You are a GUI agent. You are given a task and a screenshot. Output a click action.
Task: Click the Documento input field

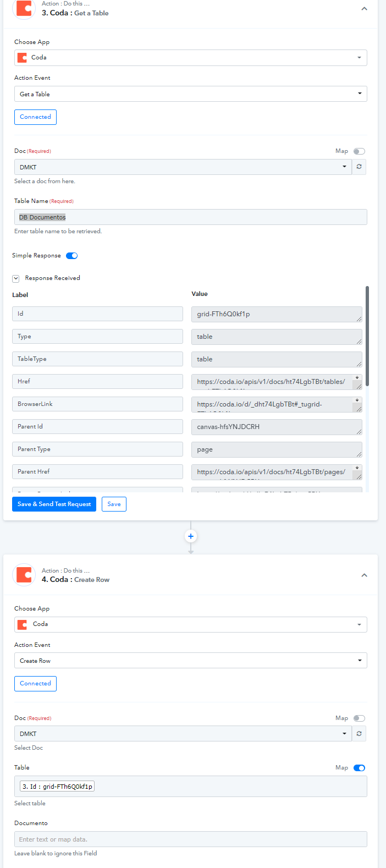click(x=190, y=839)
